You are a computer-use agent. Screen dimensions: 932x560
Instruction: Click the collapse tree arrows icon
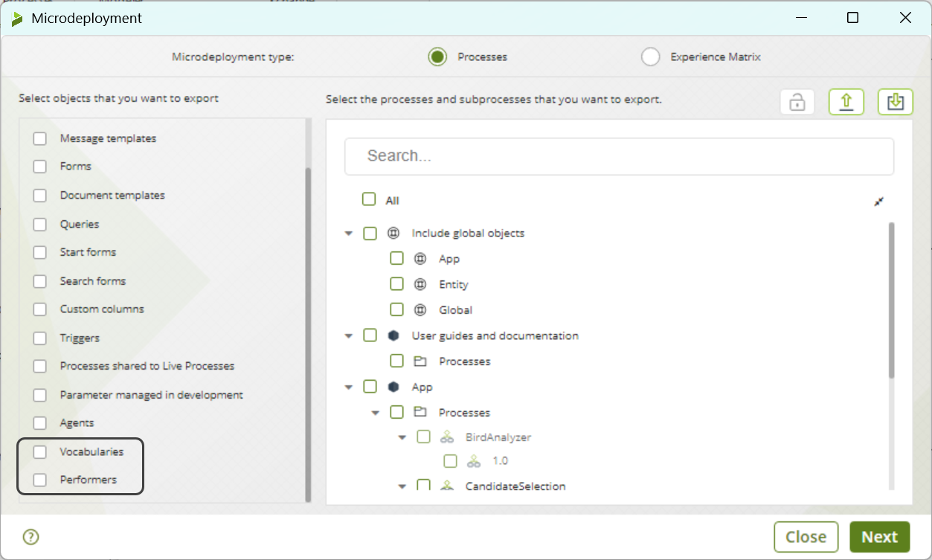click(878, 202)
